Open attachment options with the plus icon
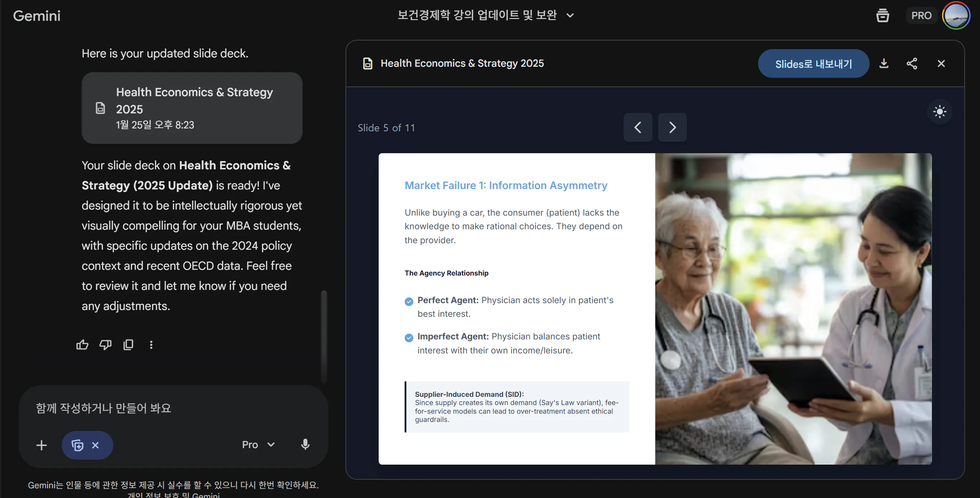Screen dimensions: 980x498 click(42, 445)
